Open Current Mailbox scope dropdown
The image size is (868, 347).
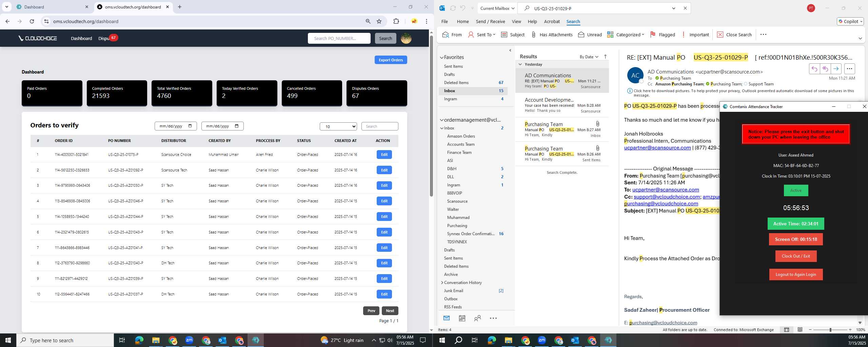(x=497, y=8)
